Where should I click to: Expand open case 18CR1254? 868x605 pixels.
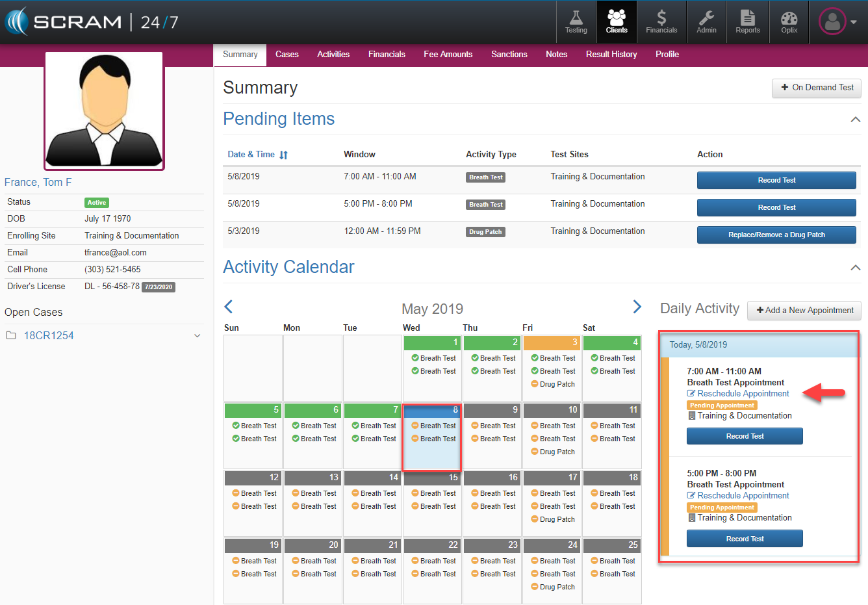(x=197, y=336)
